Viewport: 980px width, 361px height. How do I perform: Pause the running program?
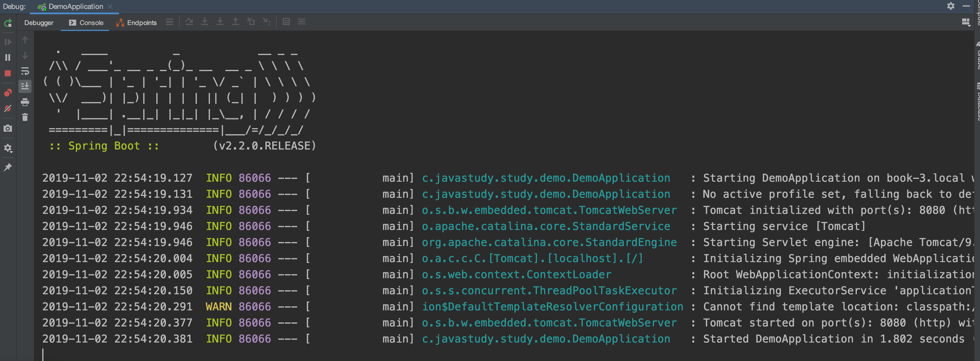[x=8, y=57]
